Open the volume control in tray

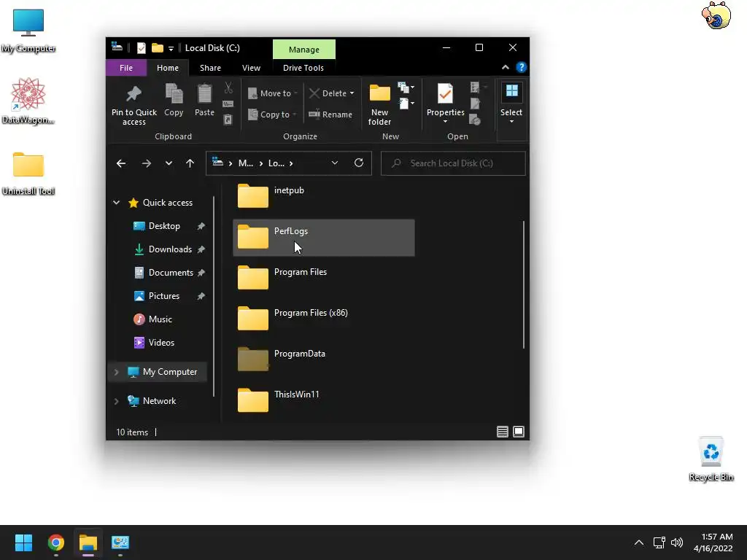tap(676, 542)
